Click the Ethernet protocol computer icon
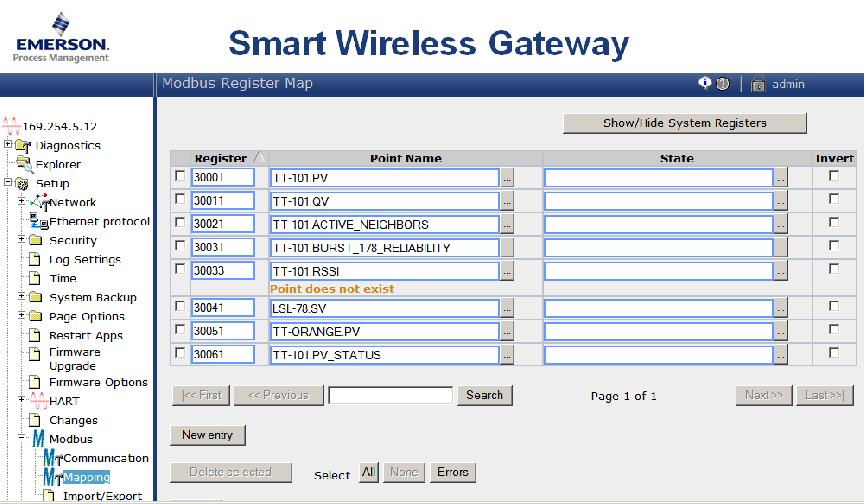866x504 pixels. 39,221
